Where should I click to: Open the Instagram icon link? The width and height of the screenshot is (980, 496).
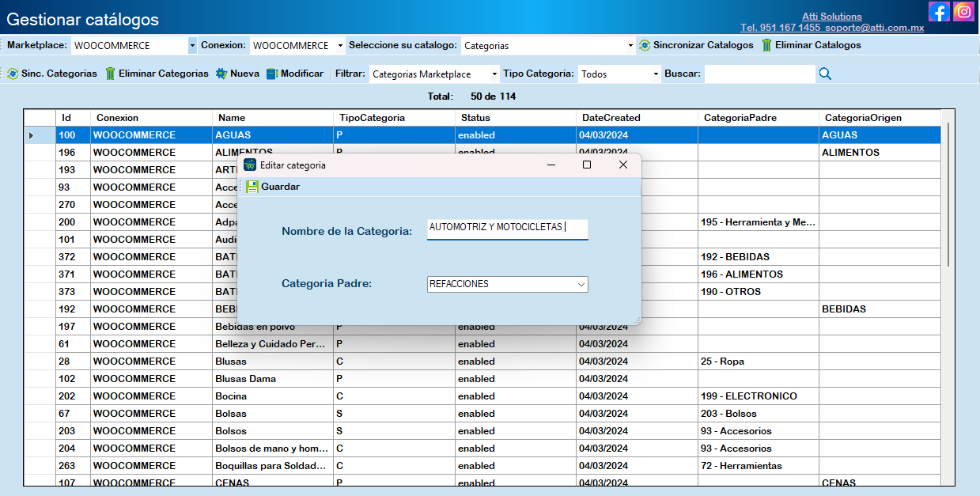tap(963, 12)
